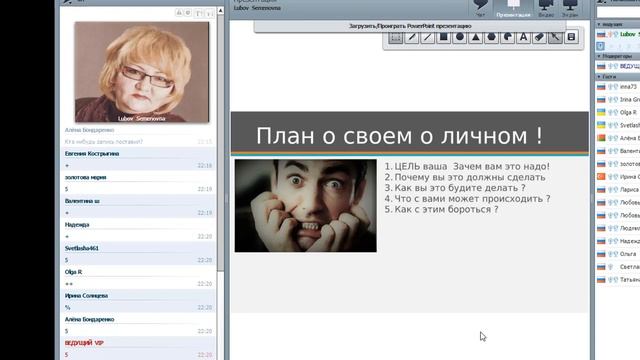This screenshot has width=640, height=360.
Task: Open the Экран screen-sharing tab
Action: point(570,9)
